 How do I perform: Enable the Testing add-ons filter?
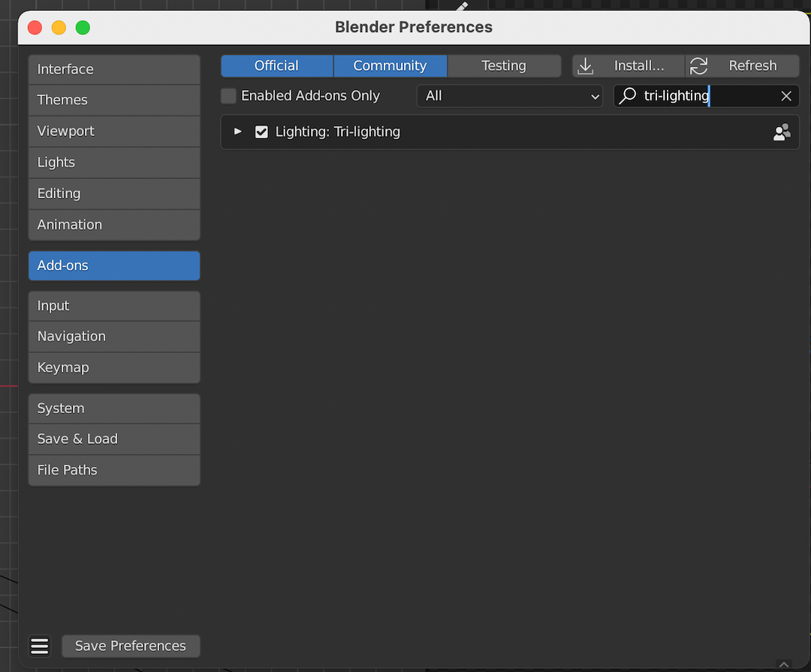(505, 66)
